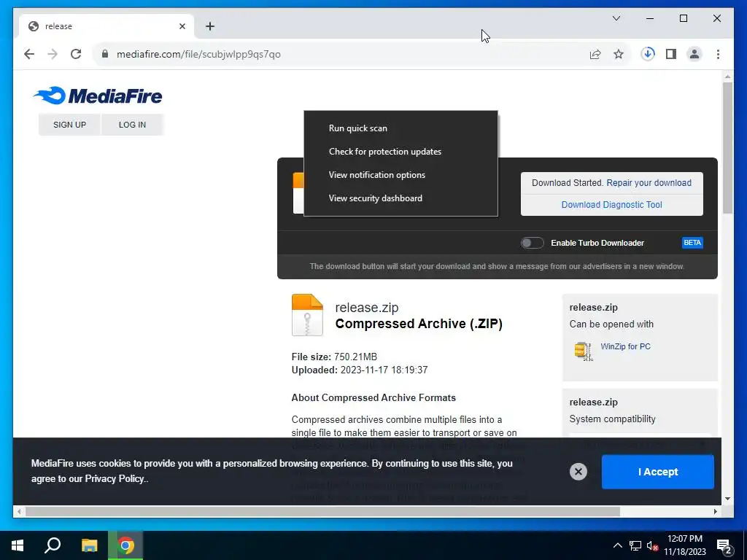Open the Chrome profile avatar

(694, 54)
